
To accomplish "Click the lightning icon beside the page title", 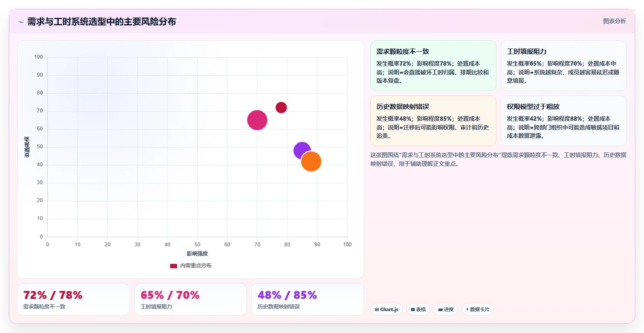I will click(21, 22).
